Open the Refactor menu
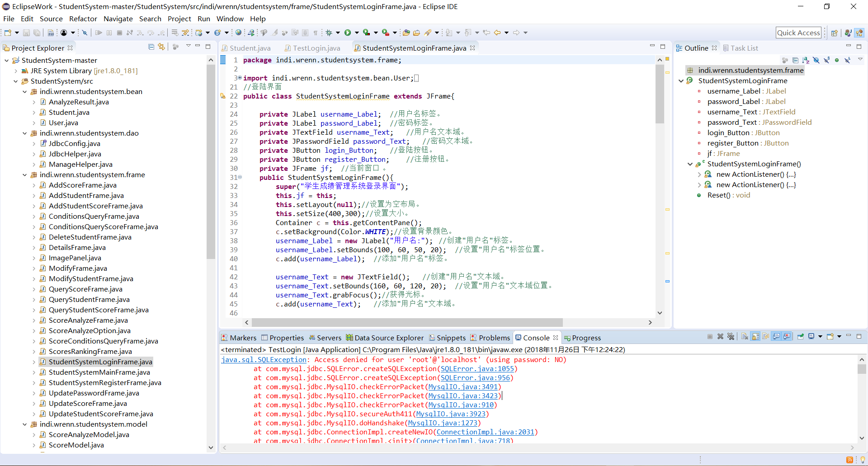 point(83,19)
